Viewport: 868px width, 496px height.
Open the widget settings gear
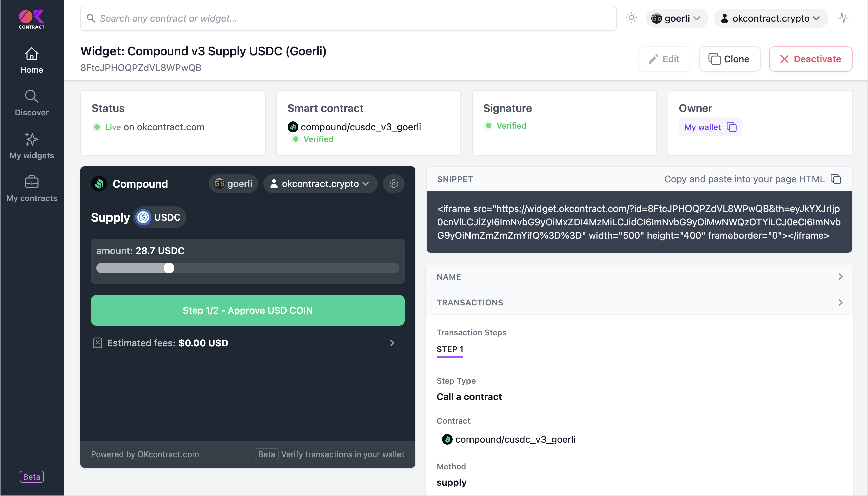pyautogui.click(x=393, y=184)
